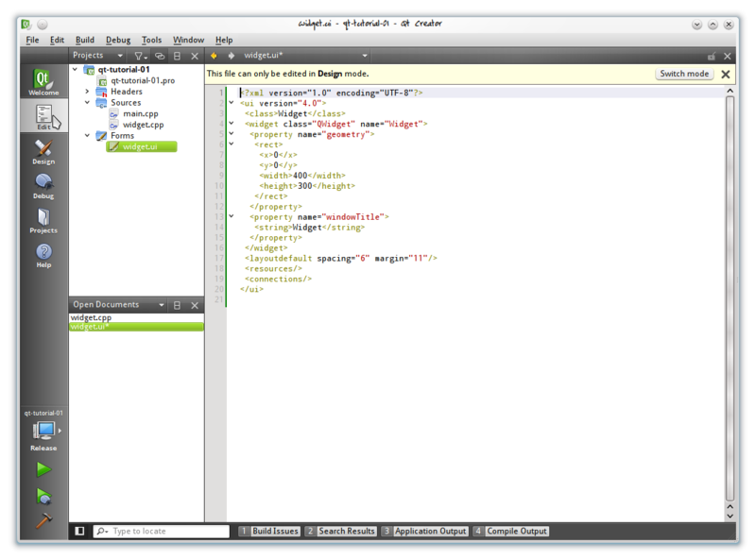Toggle the sidebar visibility button
The width and height of the screenshot is (756, 560).
point(80,532)
